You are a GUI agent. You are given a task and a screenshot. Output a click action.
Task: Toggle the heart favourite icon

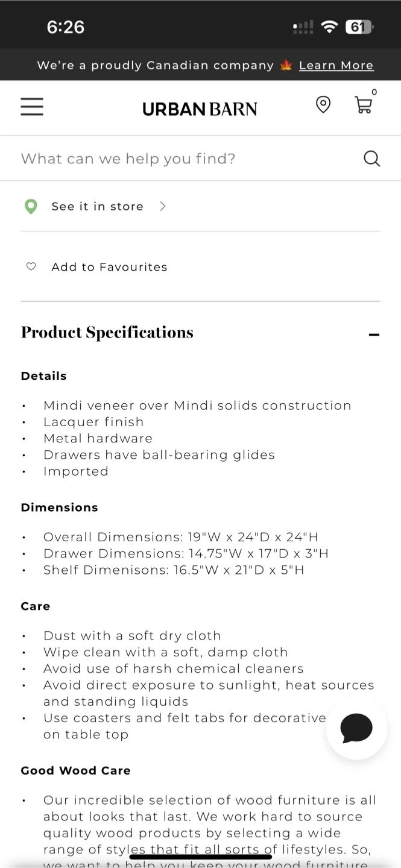(31, 266)
